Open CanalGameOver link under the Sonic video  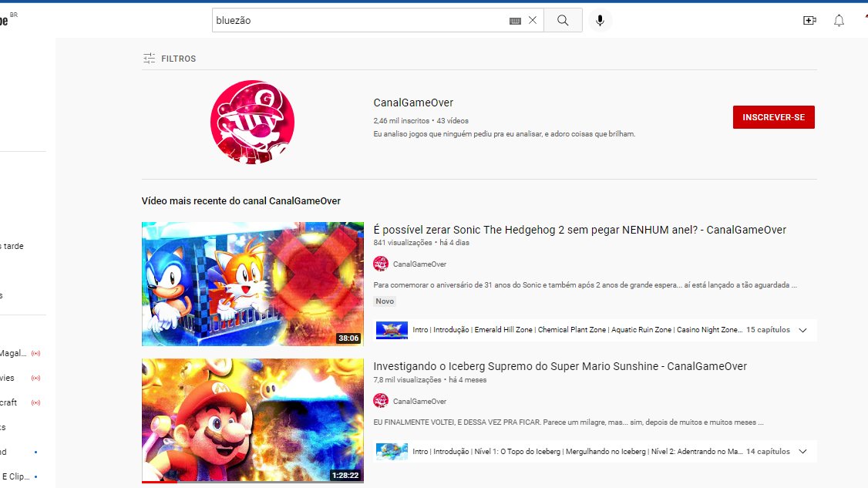click(419, 264)
